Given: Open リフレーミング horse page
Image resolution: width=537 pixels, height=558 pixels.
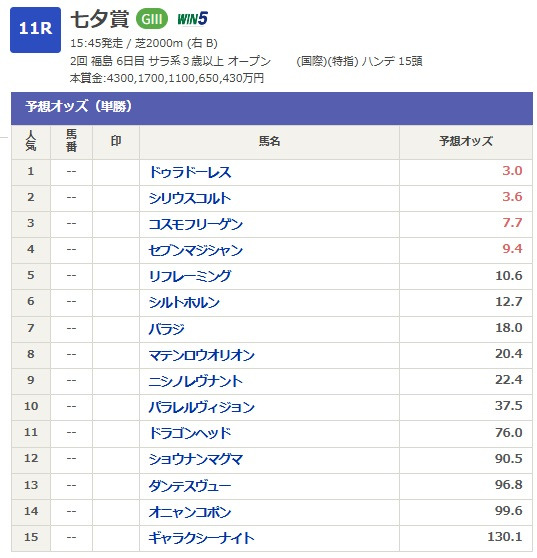Looking at the screenshot, I should click(x=190, y=276).
